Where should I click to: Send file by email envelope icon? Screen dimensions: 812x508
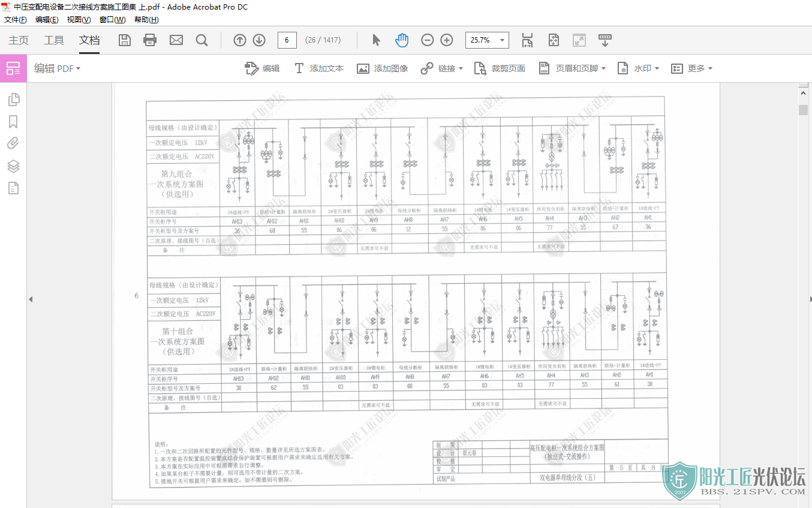176,40
